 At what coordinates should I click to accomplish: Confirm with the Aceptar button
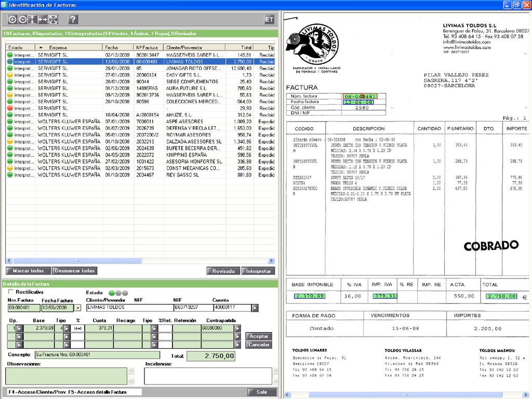point(259,336)
